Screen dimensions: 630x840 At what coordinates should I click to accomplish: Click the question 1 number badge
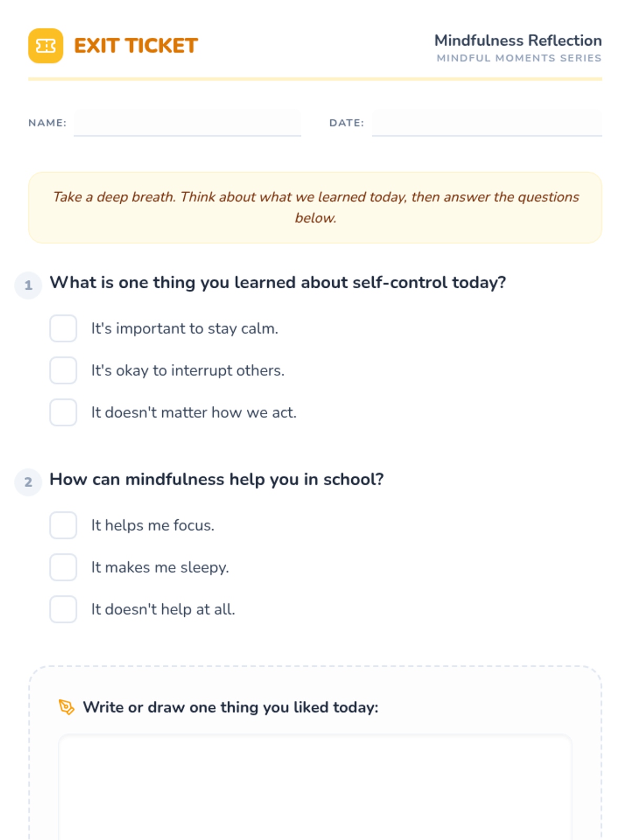point(28,285)
